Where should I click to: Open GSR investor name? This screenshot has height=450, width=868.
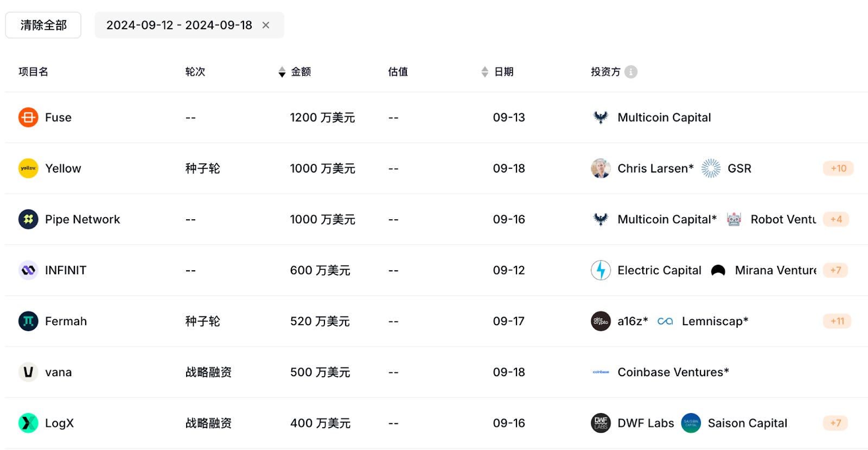[x=739, y=168]
